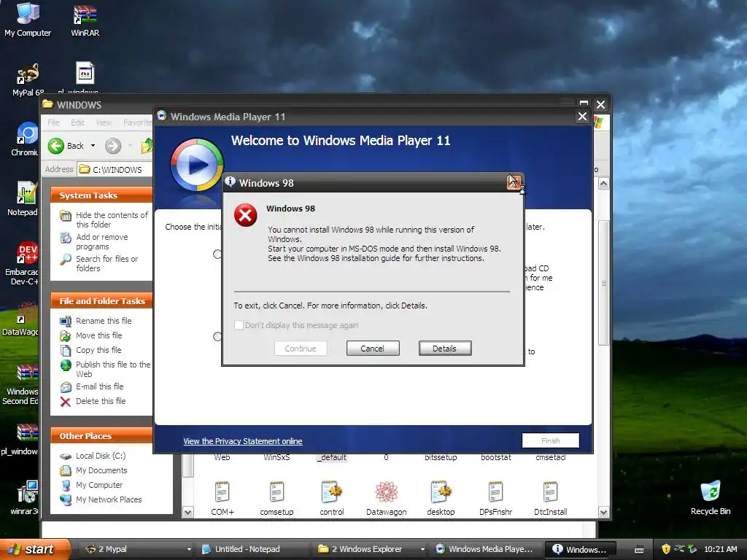This screenshot has height=560, width=747.
Task: Open File menu in WINDOWS Explorer
Action: point(53,122)
